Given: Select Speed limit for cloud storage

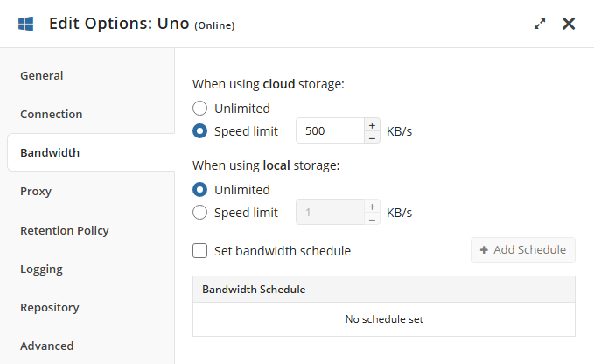Looking at the screenshot, I should pos(199,131).
